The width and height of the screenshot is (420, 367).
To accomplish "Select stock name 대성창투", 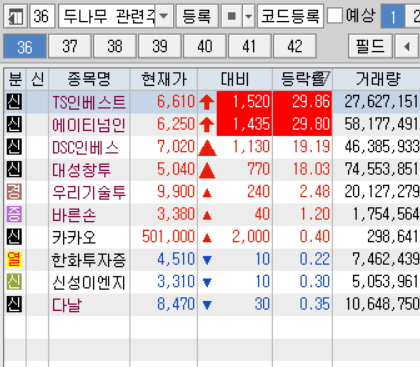I will coord(82,170).
